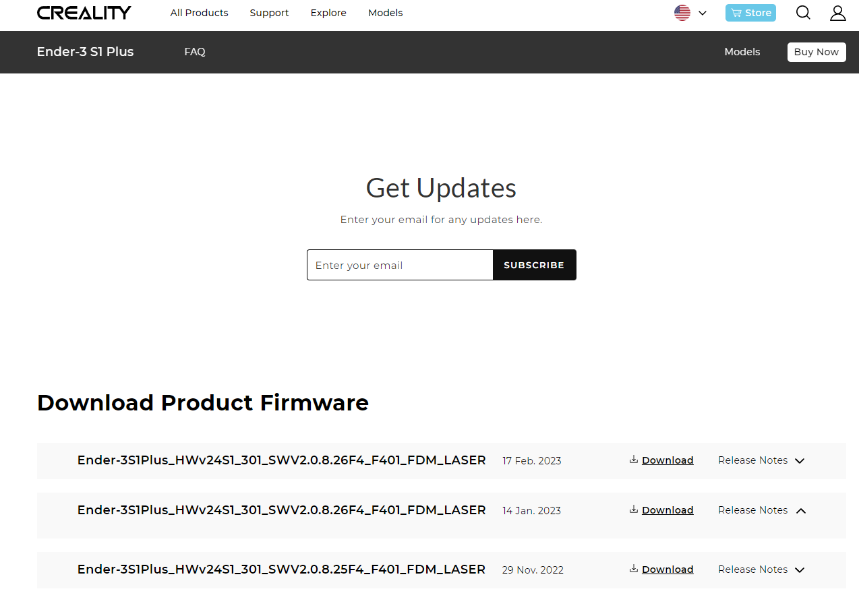The height and width of the screenshot is (616, 859).
Task: Click the SUBSCRIBE button
Action: pyautogui.click(x=534, y=265)
